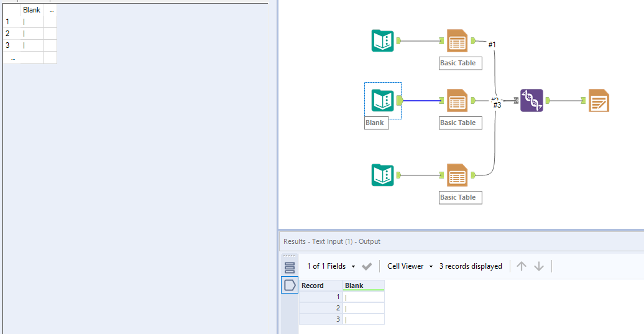
Task: Select the bottom Text Input tool icon
Action: coord(382,175)
